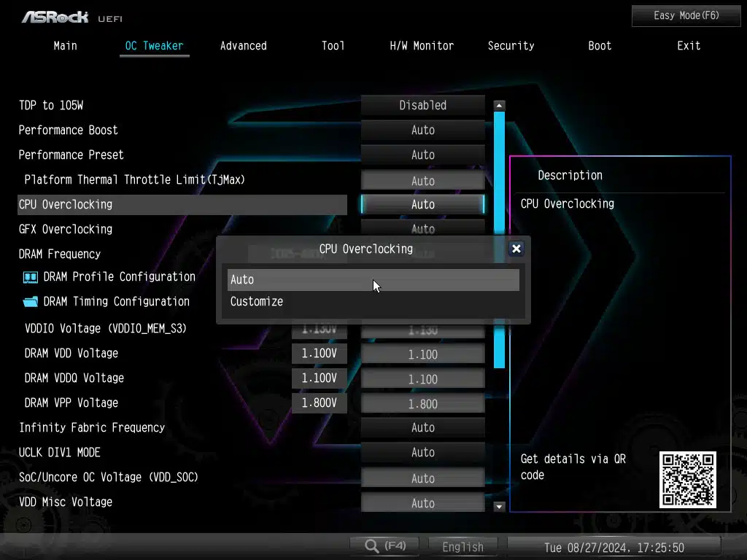Image resolution: width=747 pixels, height=560 pixels.
Task: Switch to the H/W Monitor tab
Action: (422, 46)
